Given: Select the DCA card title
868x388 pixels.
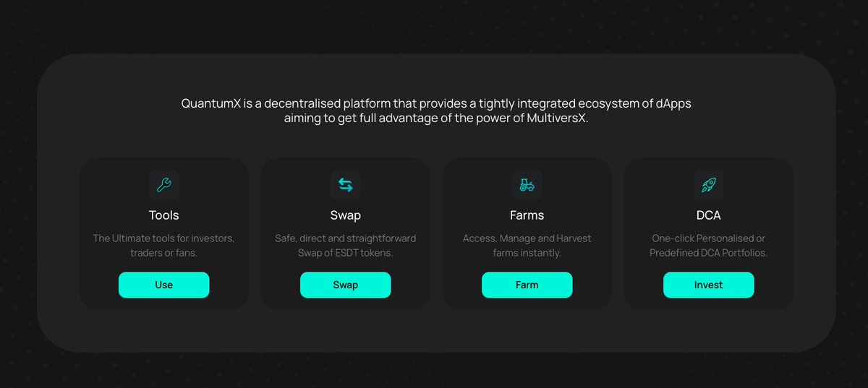Looking at the screenshot, I should pos(709,215).
